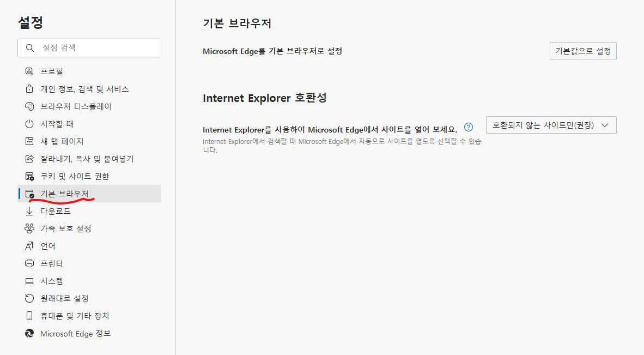
Task: Click the default browser icon beside 기본 브라우저
Action: (x=29, y=194)
